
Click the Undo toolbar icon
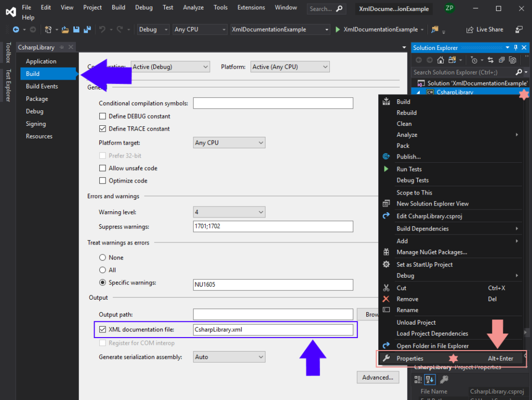click(x=102, y=30)
